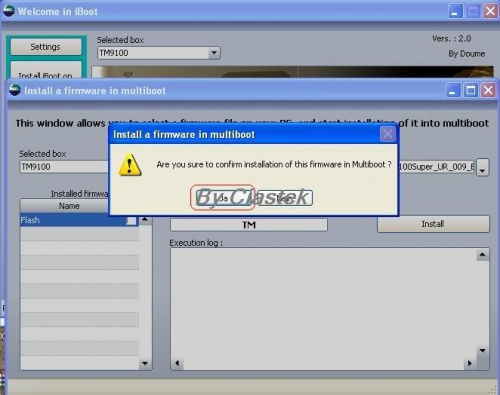Minimize the Welcome in iBoot window

(455, 12)
